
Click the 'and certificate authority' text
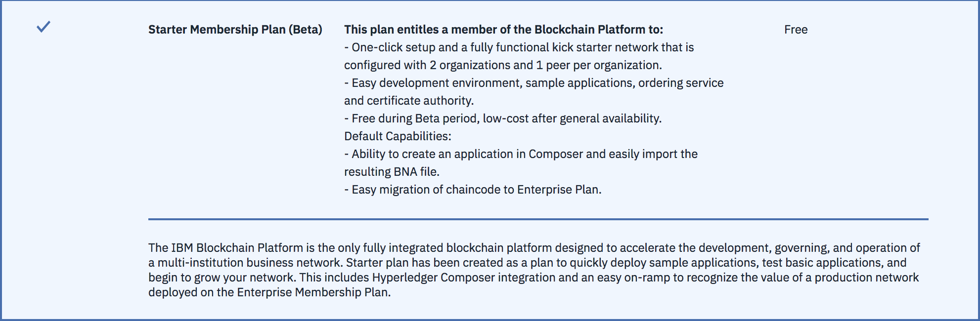point(408,101)
